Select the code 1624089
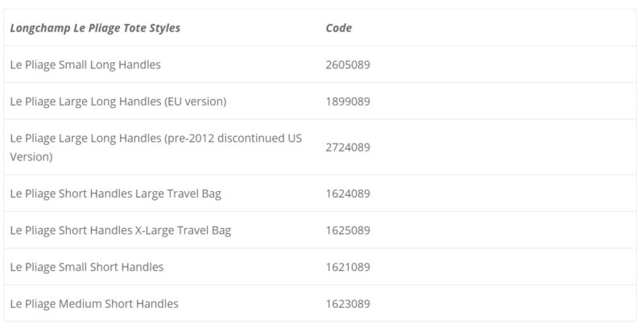The image size is (644, 328). point(348,193)
